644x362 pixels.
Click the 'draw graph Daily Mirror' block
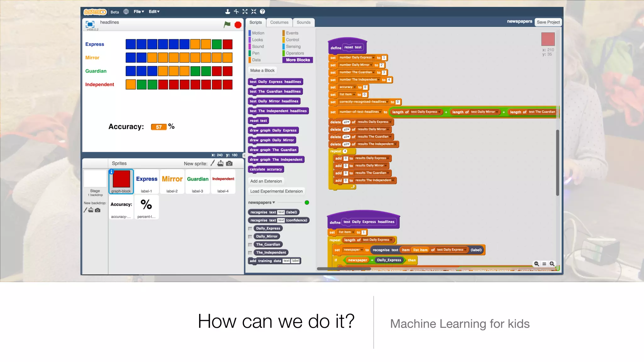click(x=272, y=140)
